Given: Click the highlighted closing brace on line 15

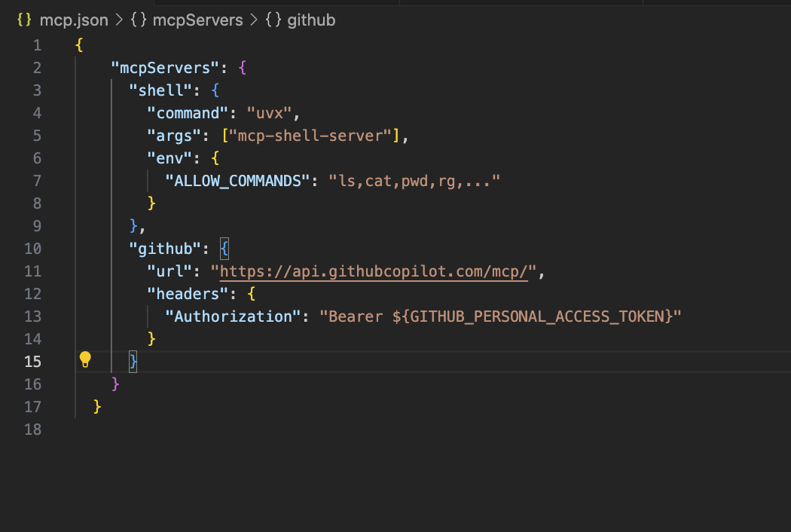Looking at the screenshot, I should point(133,362).
